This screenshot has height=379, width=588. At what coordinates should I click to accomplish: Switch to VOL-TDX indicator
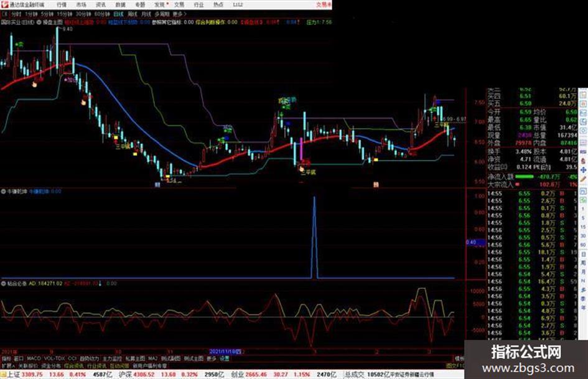[x=55, y=358]
